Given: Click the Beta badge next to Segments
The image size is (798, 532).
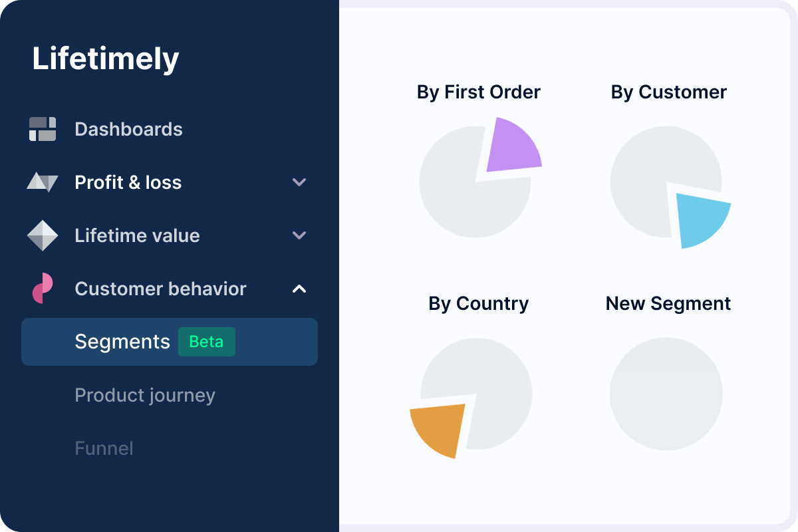Looking at the screenshot, I should click(207, 342).
